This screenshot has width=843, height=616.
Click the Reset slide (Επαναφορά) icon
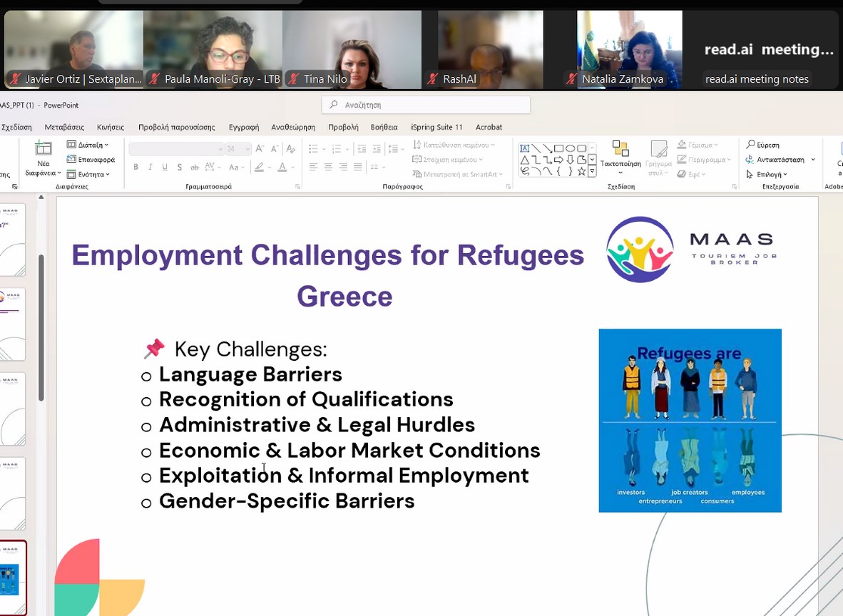click(72, 160)
